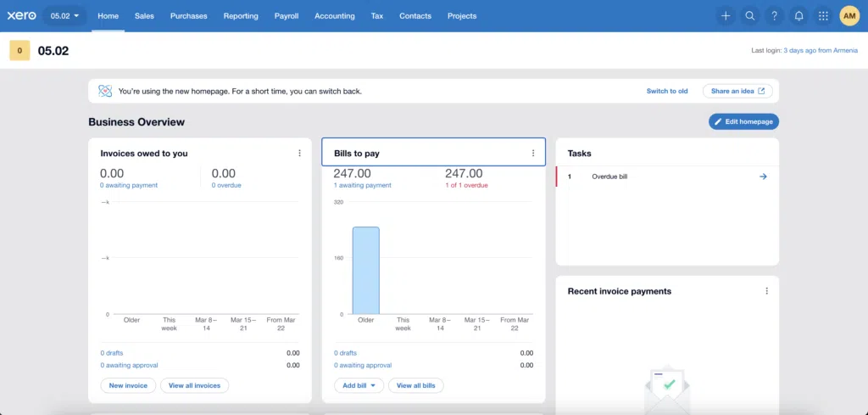Screen dimensions: 868x415
Task: Open the notifications bell
Action: click(x=798, y=16)
